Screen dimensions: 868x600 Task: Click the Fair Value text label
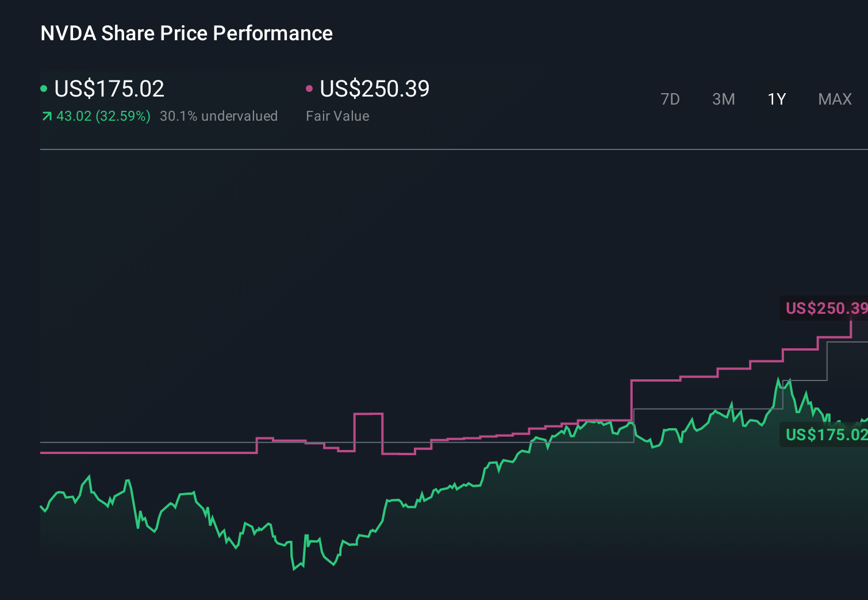(x=338, y=116)
